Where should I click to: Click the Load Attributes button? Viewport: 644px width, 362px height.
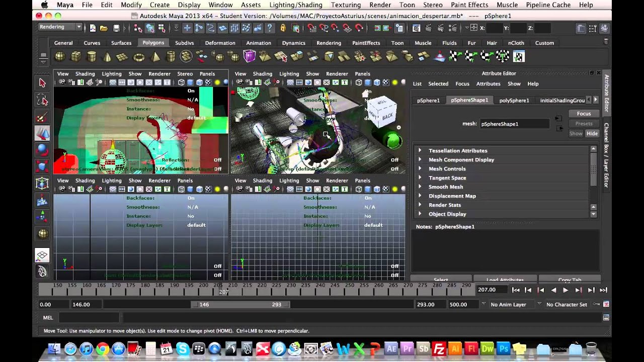pyautogui.click(x=505, y=279)
